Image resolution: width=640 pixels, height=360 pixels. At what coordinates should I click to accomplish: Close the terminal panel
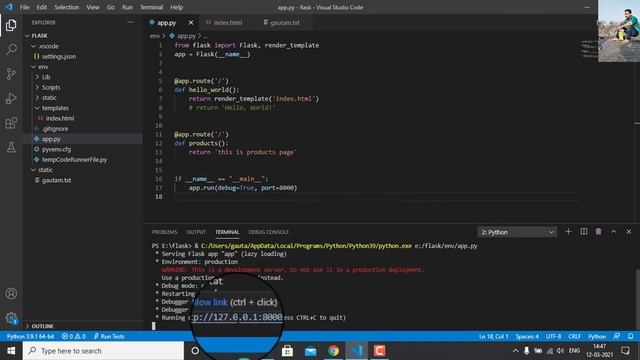[629, 231]
